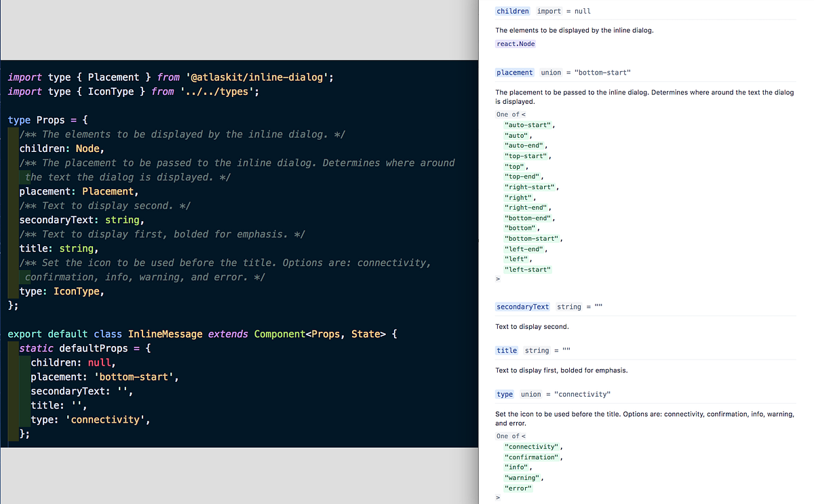
Task: Click the ../../types import path
Action: 220,91
